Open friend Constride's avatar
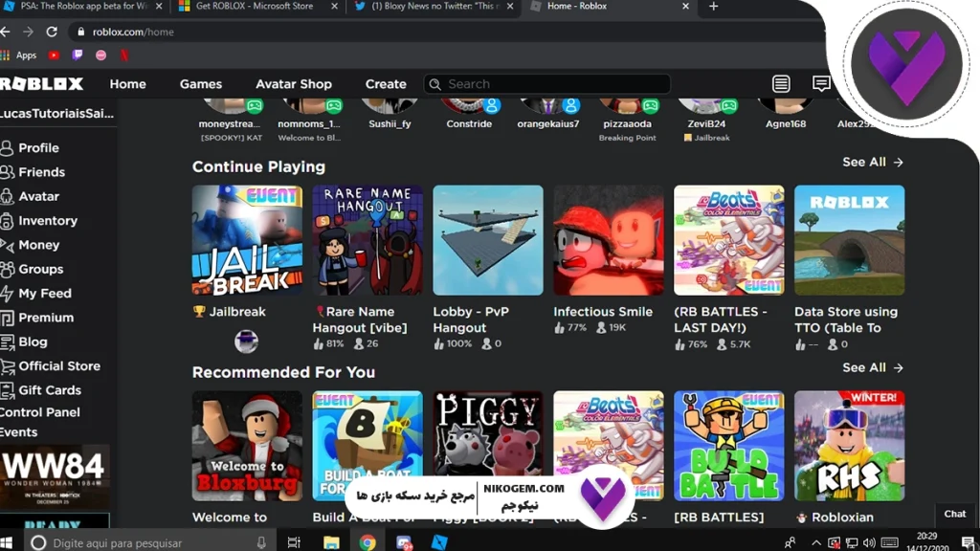980x551 pixels. click(469, 105)
